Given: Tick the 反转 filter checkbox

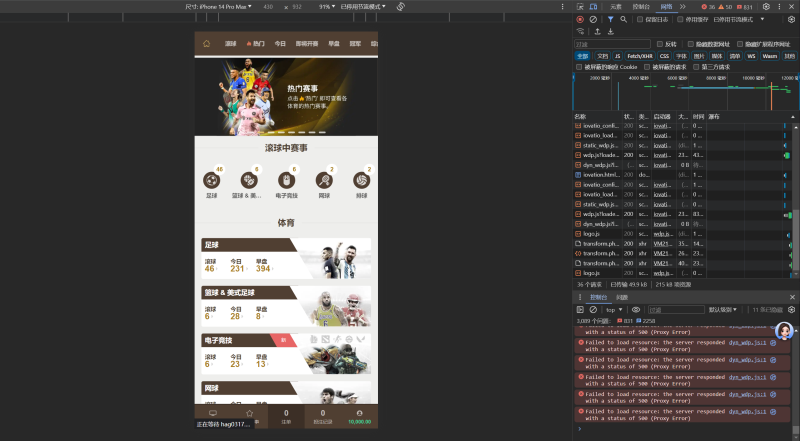Looking at the screenshot, I should [x=660, y=44].
